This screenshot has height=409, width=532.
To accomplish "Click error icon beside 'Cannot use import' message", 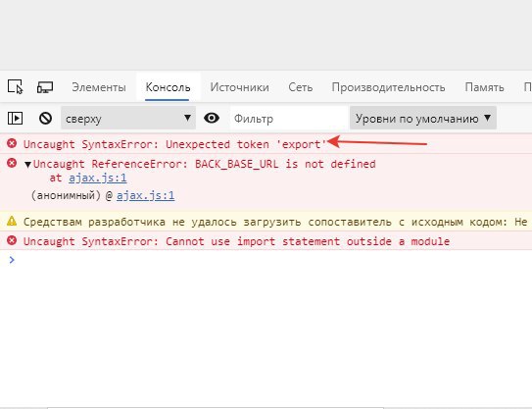I will [x=12, y=240].
